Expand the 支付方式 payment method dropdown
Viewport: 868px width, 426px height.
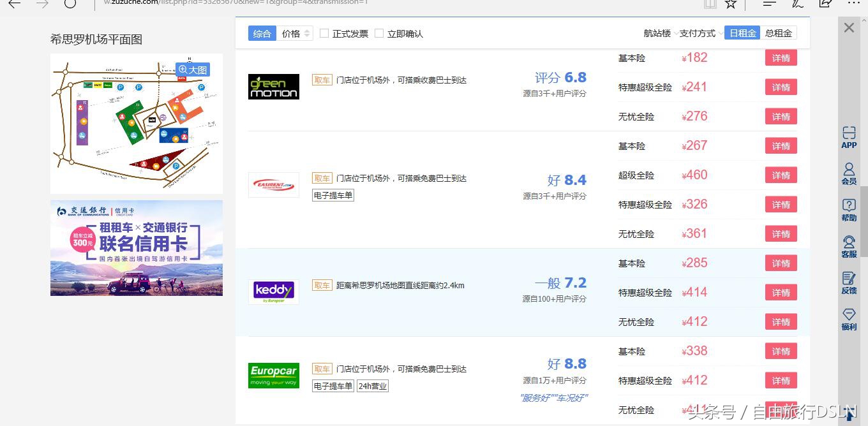pyautogui.click(x=698, y=33)
